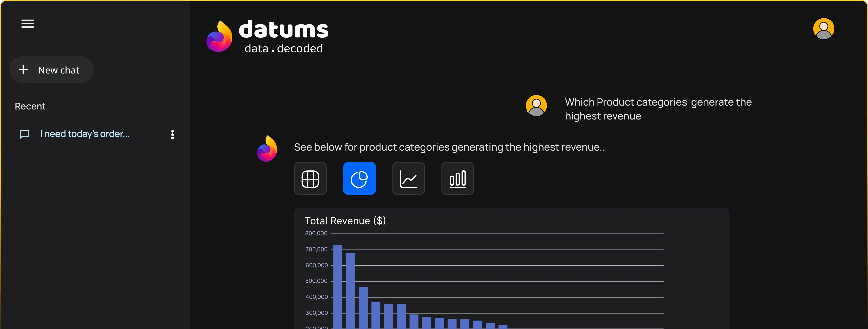Open the 'I need today's order...' chat
The width and height of the screenshot is (868, 329).
pyautogui.click(x=85, y=134)
